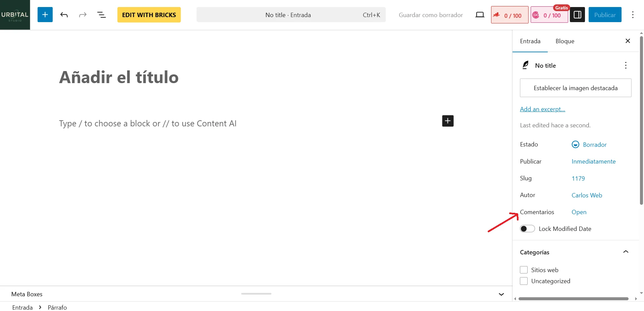The image size is (644, 311).
Task: Open the editor options three-dot menu
Action: pos(633,15)
